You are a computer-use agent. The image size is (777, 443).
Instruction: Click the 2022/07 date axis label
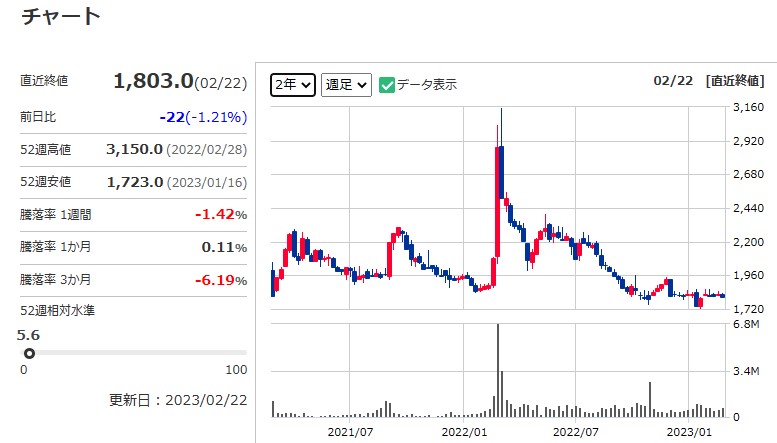576,432
